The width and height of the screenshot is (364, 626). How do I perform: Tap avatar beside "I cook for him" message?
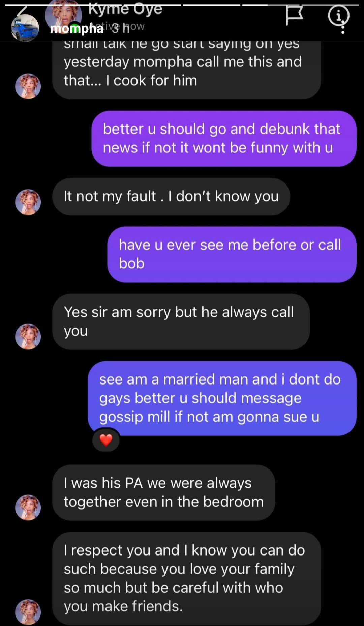[28, 86]
